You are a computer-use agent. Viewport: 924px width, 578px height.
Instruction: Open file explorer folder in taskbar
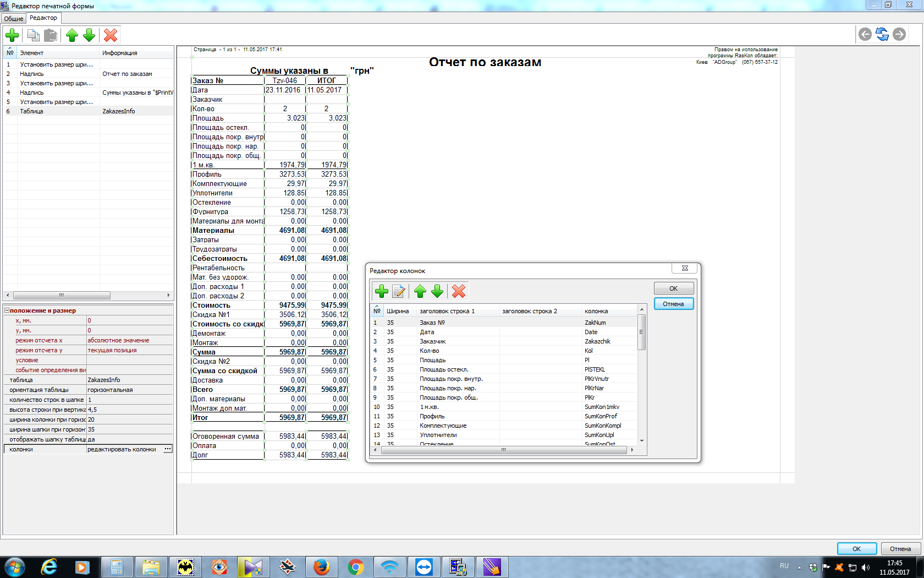click(151, 567)
